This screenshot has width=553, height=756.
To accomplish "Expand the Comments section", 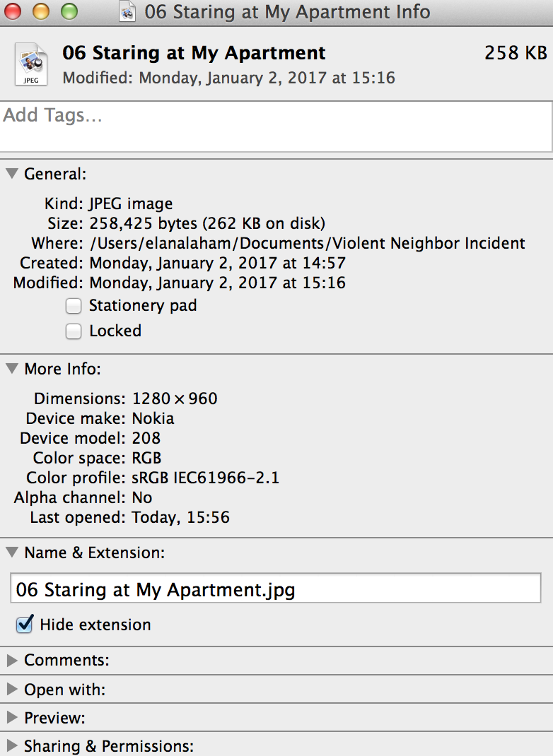I will (12, 661).
